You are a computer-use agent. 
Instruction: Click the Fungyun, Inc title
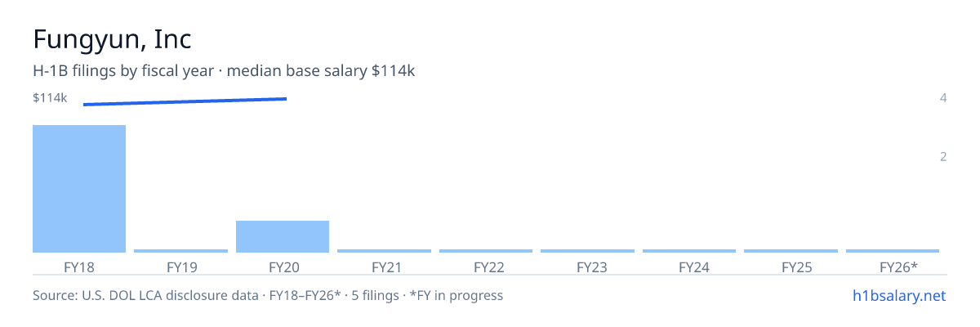pyautogui.click(x=112, y=39)
